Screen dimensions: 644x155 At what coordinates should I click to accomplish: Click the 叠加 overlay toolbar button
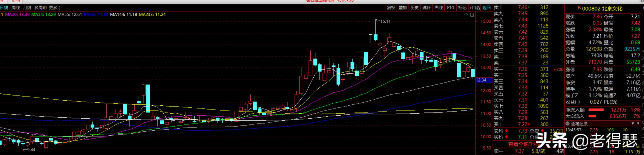coord(403,8)
